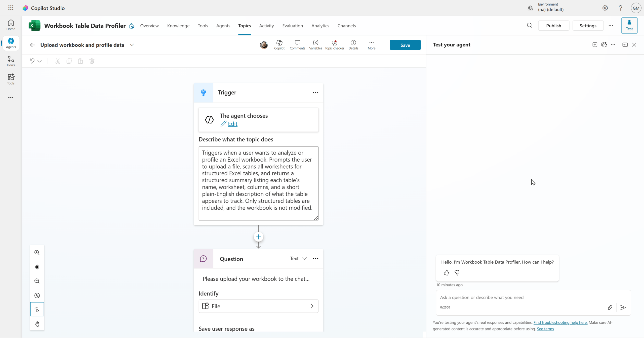Add a node with the plus connector
The image size is (644, 338).
tap(258, 237)
